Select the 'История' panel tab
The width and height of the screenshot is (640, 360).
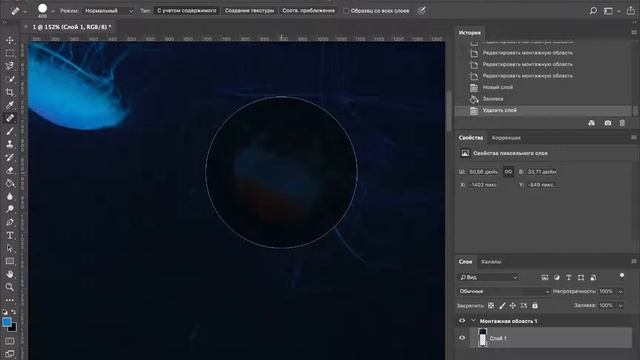pyautogui.click(x=469, y=33)
